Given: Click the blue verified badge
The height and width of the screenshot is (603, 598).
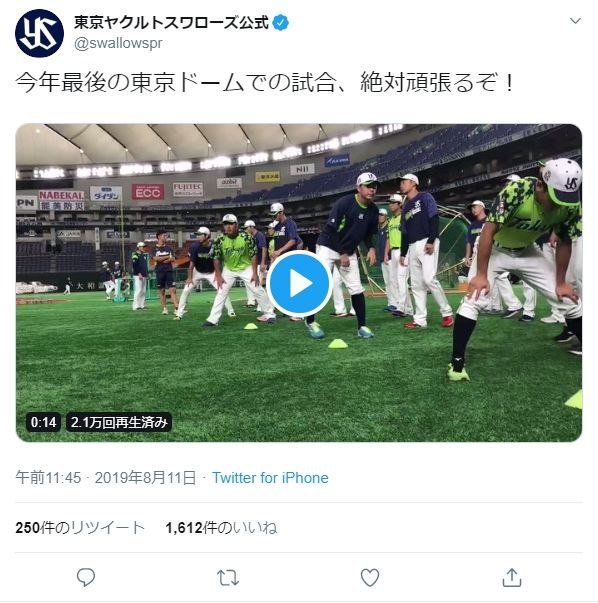Looking at the screenshot, I should point(281,23).
